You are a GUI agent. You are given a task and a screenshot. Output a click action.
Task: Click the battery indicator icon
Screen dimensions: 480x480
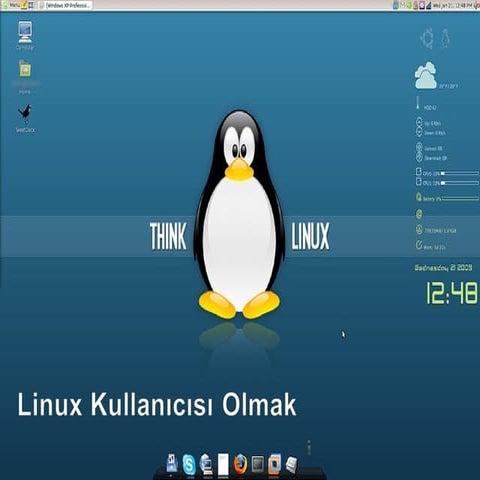pyautogui.click(x=419, y=197)
